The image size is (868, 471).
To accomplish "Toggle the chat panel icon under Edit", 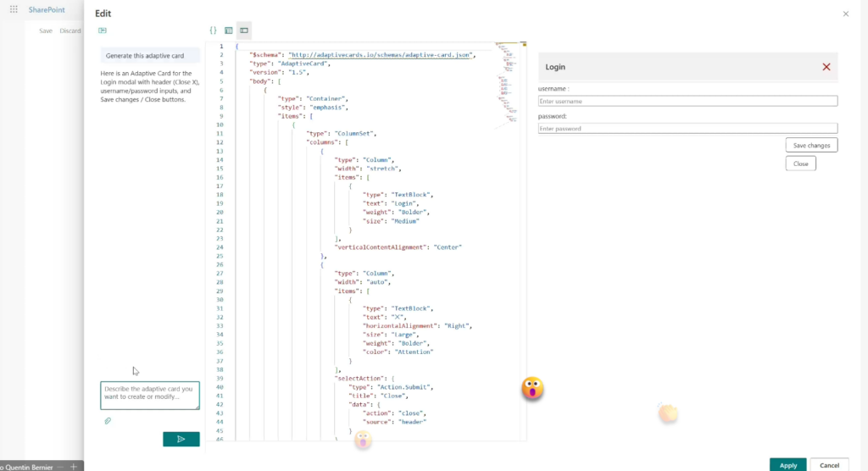I will (103, 30).
